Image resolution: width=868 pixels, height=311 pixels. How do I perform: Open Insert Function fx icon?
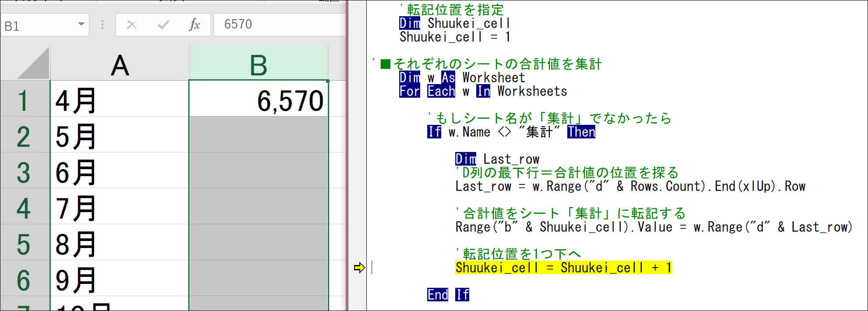click(194, 25)
